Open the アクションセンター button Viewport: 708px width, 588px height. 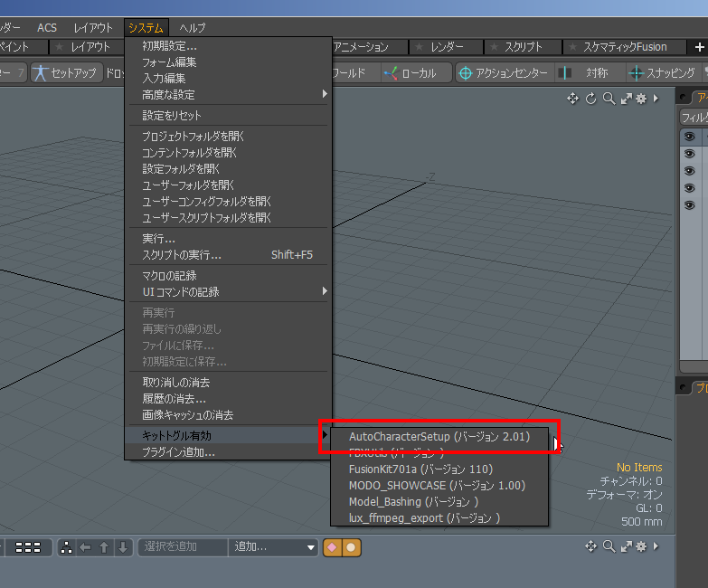(x=504, y=72)
